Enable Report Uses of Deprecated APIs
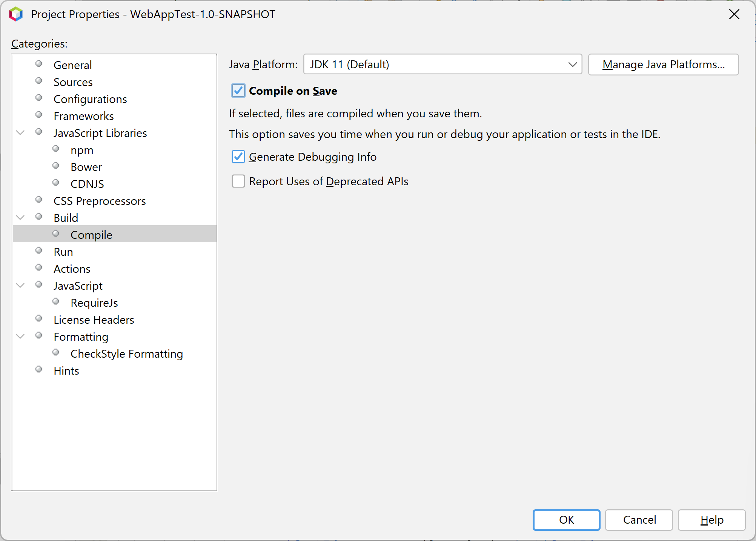756x541 pixels. tap(238, 181)
